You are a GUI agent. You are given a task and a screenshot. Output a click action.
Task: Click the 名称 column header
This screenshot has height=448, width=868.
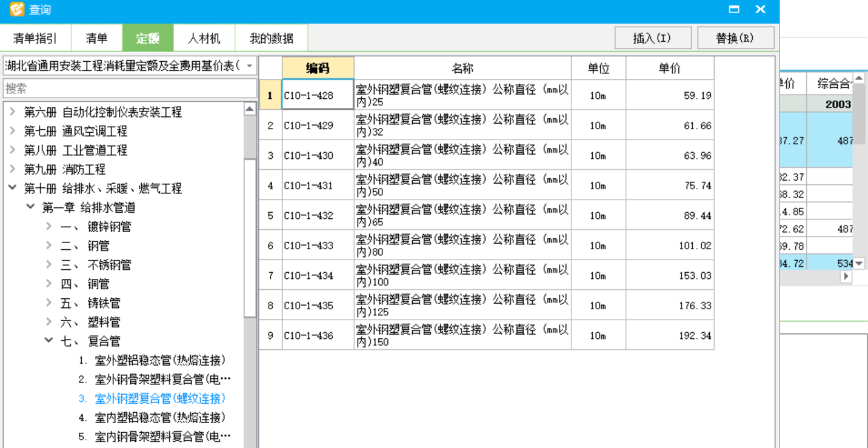click(462, 69)
